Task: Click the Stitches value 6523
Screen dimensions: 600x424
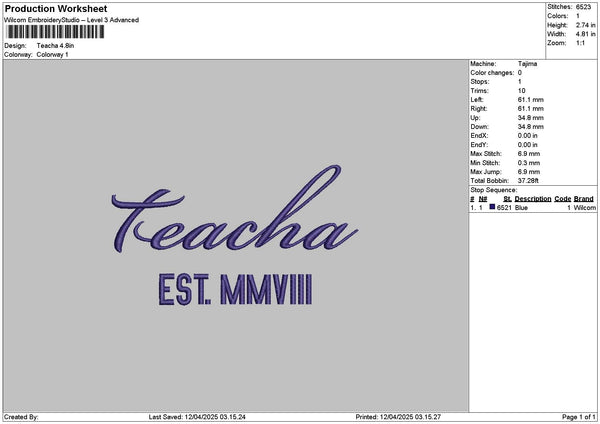Action: point(583,7)
